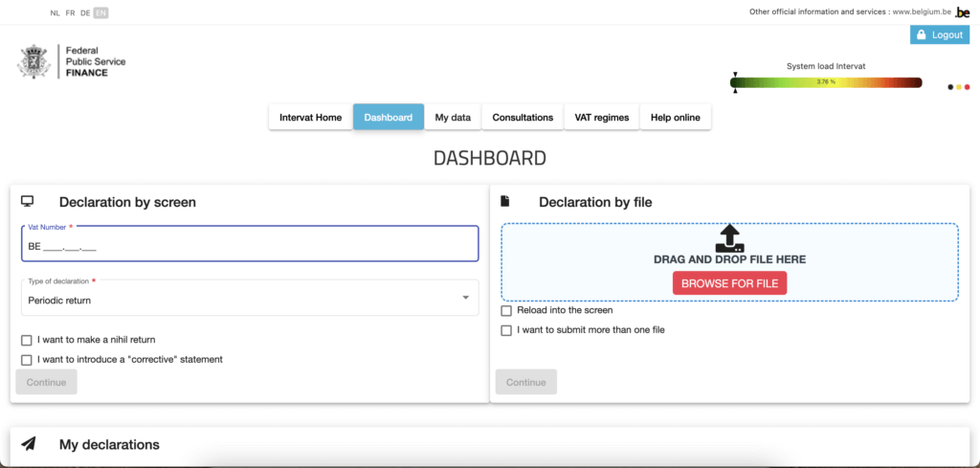Click the DASHBOARD page title

point(490,158)
